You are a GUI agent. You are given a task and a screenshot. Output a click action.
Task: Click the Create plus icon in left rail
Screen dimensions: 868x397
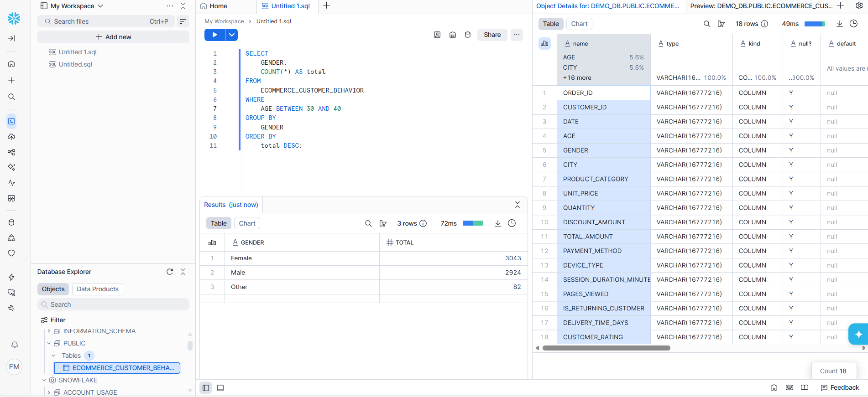click(12, 80)
